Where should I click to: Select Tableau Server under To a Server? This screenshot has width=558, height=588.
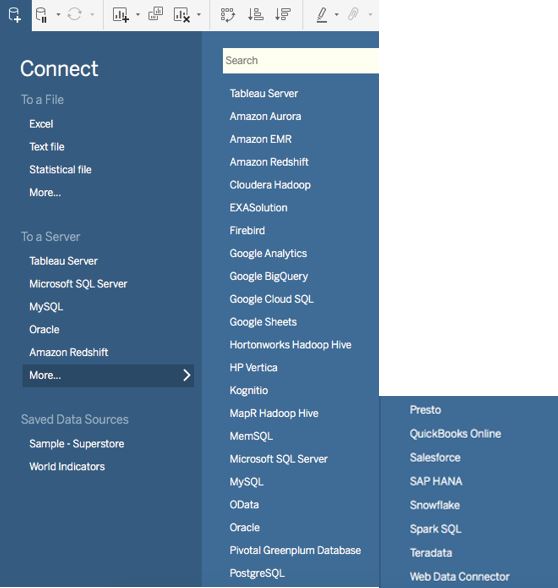tap(63, 261)
